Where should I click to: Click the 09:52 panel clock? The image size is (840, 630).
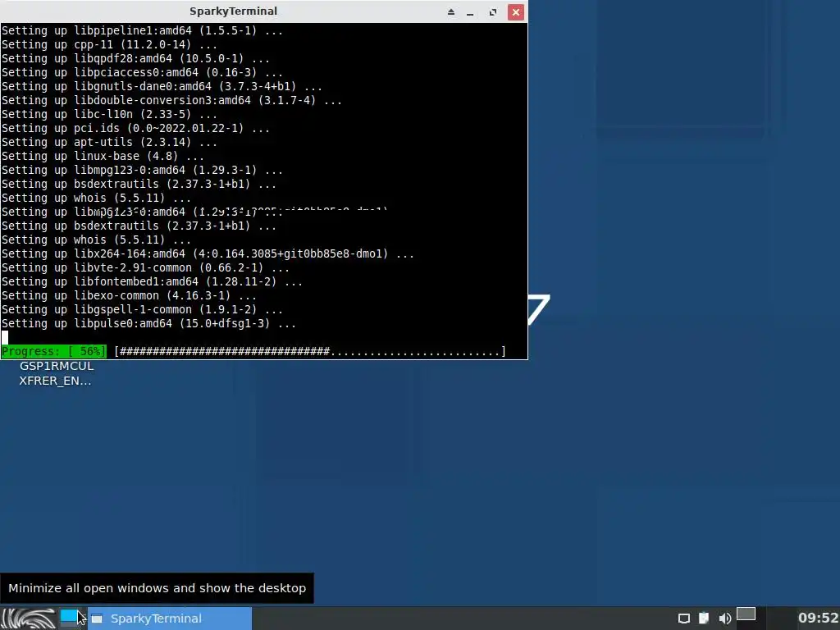point(818,618)
